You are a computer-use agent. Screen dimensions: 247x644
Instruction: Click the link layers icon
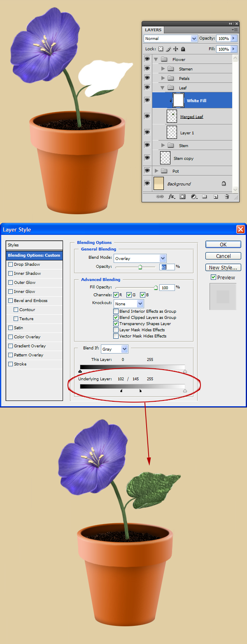[160, 197]
